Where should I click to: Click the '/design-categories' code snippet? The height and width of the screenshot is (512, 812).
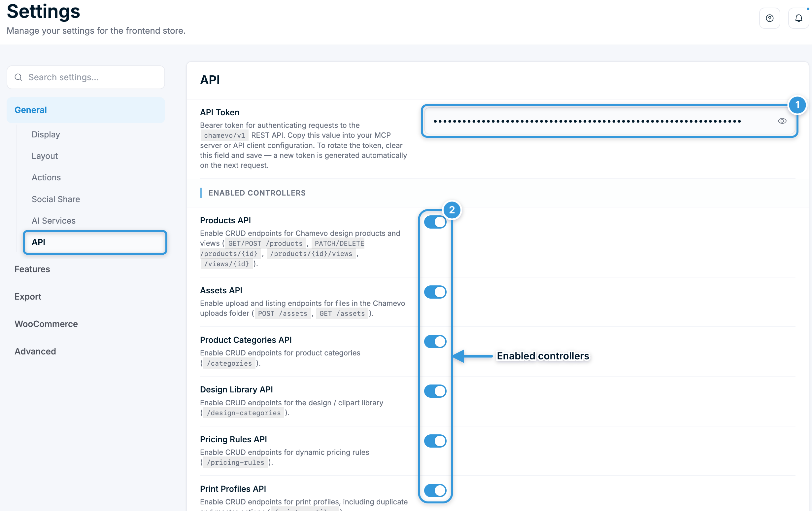[244, 413]
